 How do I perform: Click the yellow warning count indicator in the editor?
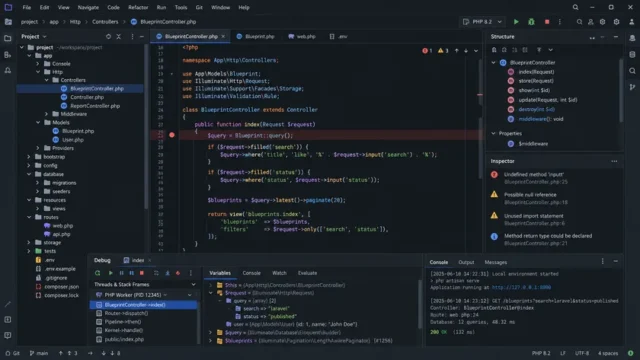click(443, 51)
